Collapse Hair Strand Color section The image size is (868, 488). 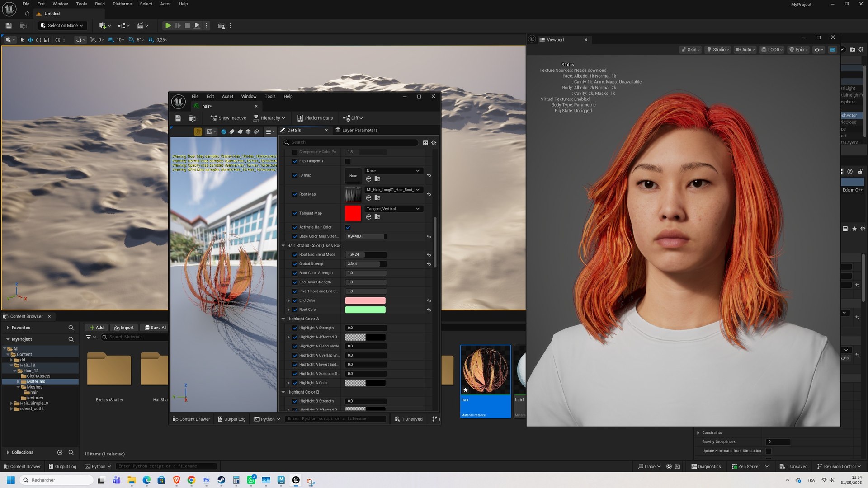pos(283,246)
